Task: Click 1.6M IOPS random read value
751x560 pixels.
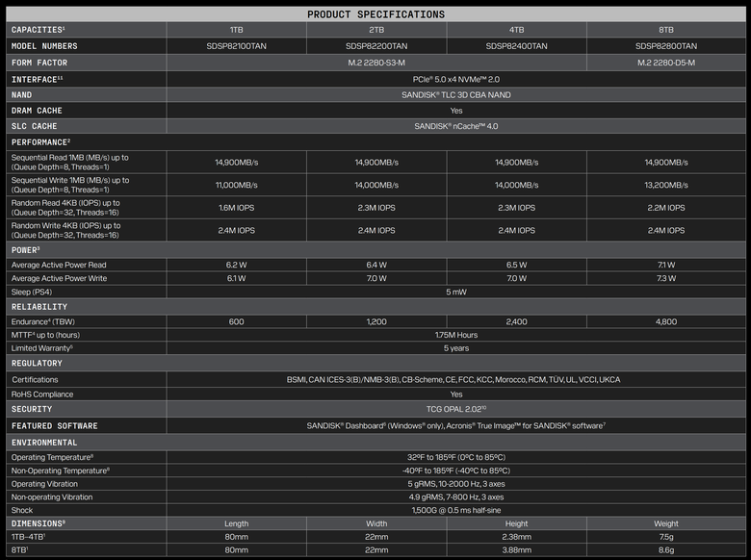Action: pyautogui.click(x=237, y=208)
